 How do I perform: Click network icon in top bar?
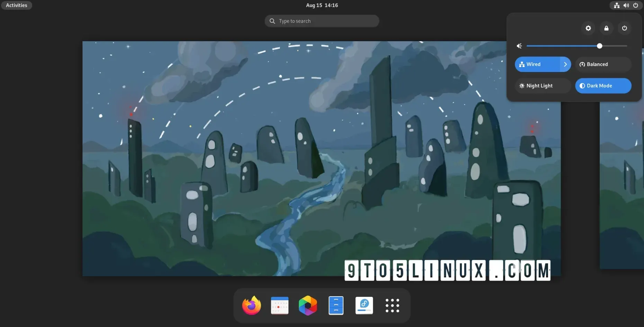[617, 5]
